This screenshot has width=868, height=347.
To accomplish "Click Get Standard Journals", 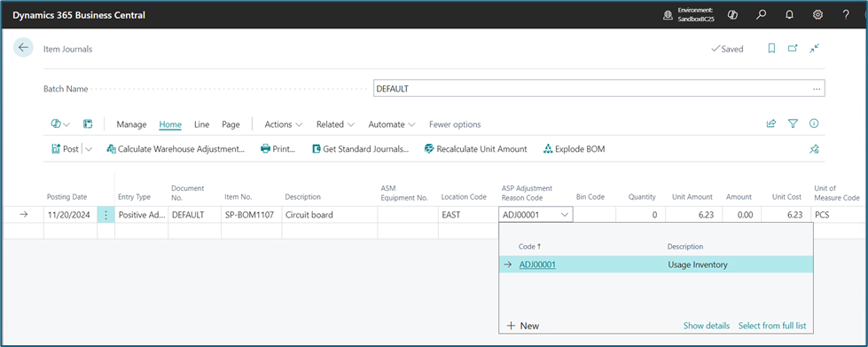I will (x=360, y=149).
